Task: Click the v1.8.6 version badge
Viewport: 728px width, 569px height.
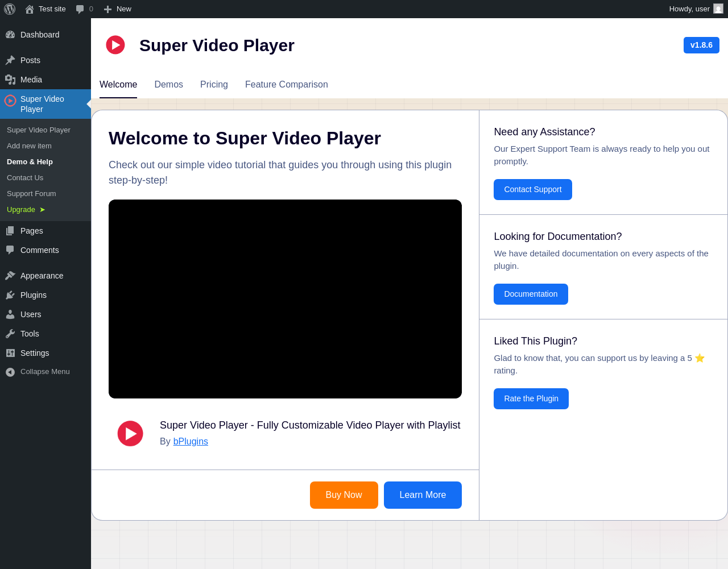Action: (x=701, y=45)
